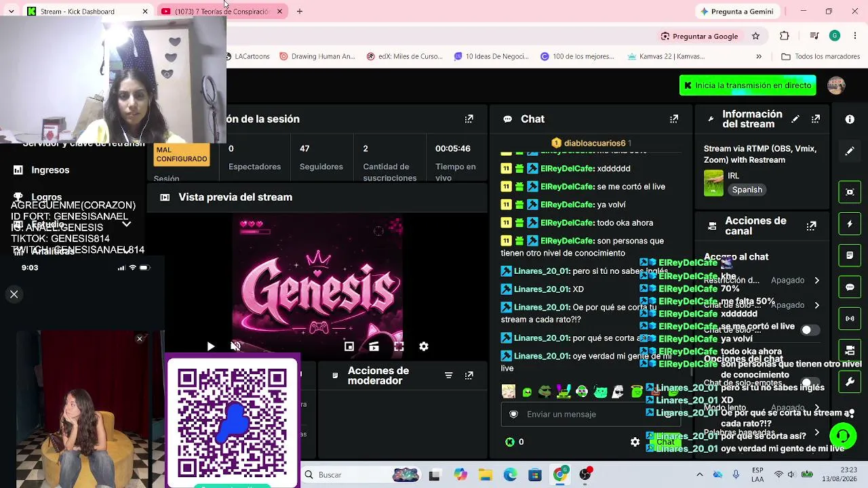The image size is (868, 488).
Task: Open Ingresos in the sidebar menu
Action: click(x=50, y=170)
